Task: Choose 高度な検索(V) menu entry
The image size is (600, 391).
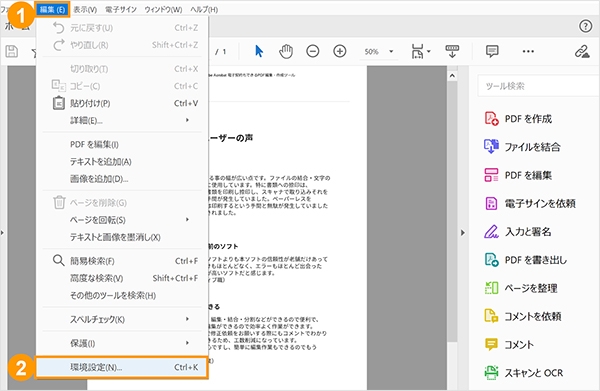Action: [122, 278]
